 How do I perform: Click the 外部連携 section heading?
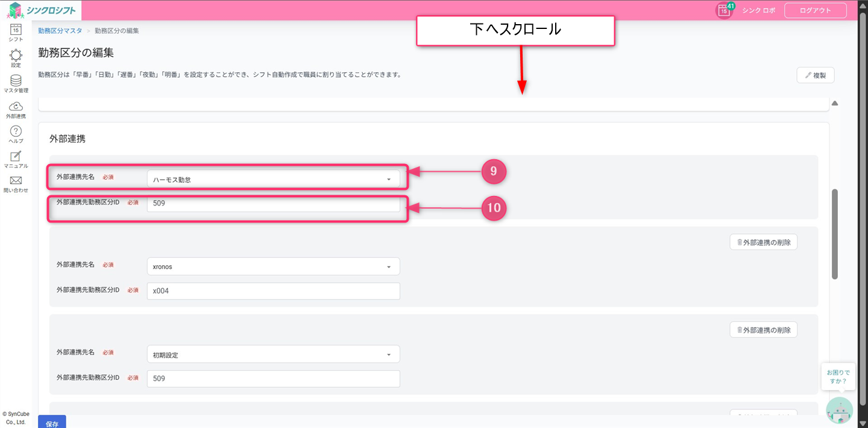coord(68,139)
